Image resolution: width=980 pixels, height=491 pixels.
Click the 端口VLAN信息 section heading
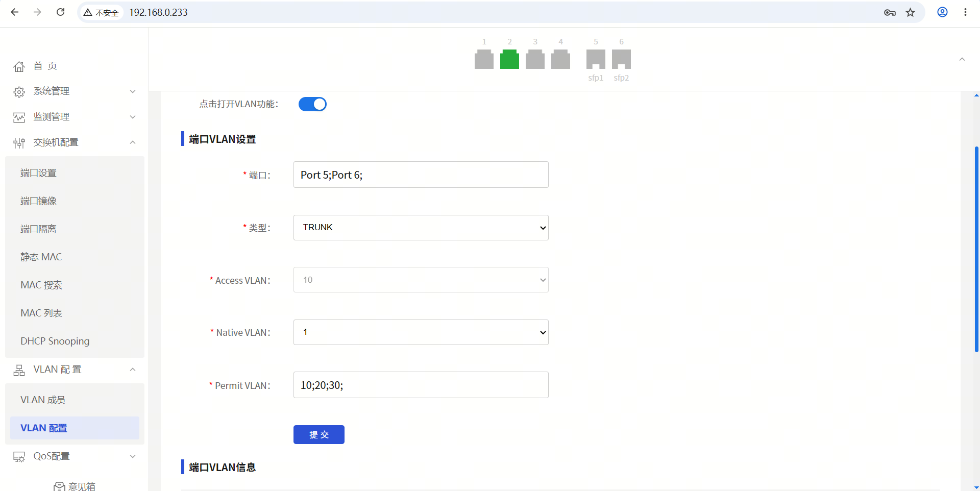[223, 468]
